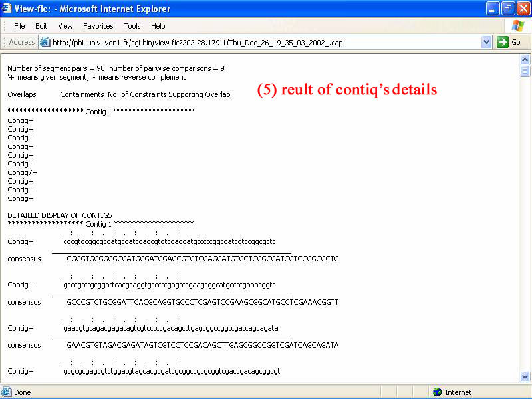Screen dimensions: 532x399
Task: Click the Windows flag logo throbber
Action: point(518,26)
